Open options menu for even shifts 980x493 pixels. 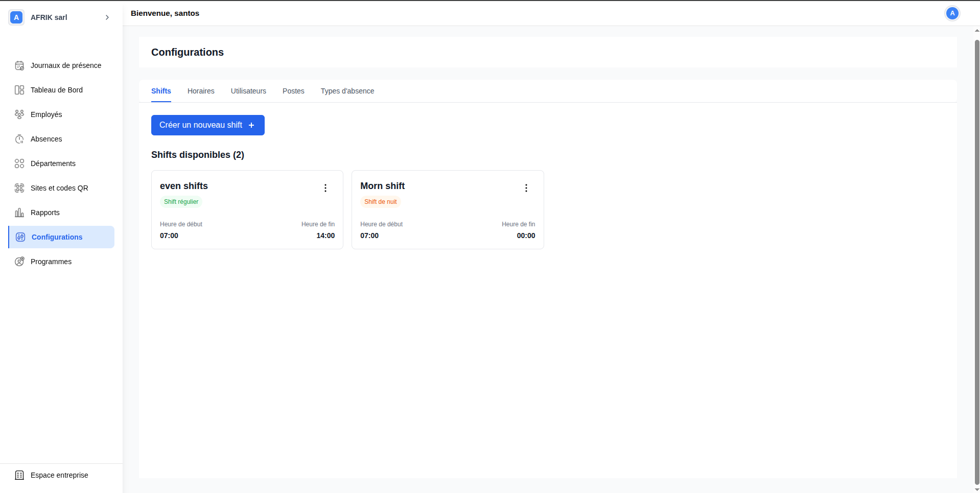pyautogui.click(x=325, y=188)
